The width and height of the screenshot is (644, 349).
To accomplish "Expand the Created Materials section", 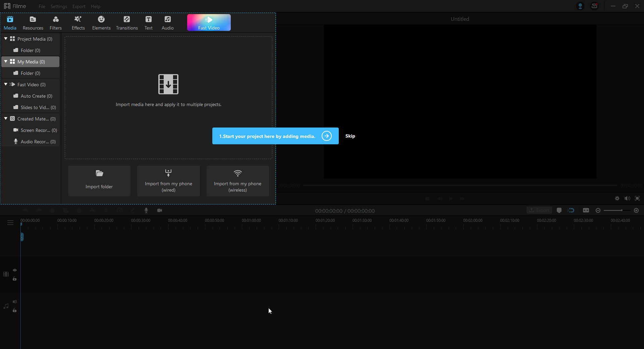I will pyautogui.click(x=6, y=118).
